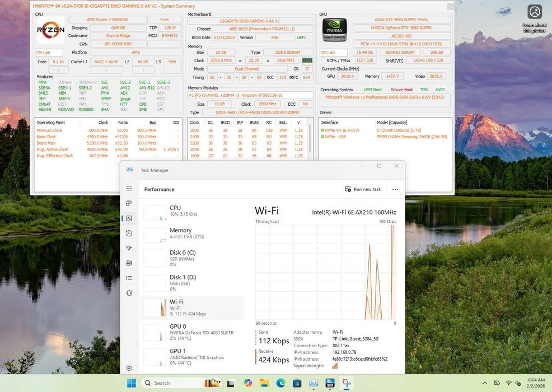Click green RAM module icon in HWiNFO Memory
Screen dimensions: 552x392
tap(307, 60)
